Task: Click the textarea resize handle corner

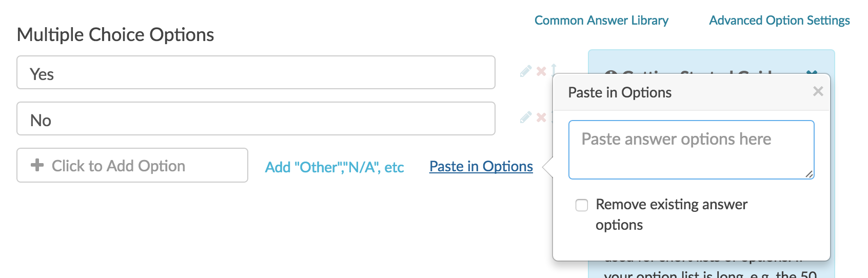Action: tap(809, 174)
